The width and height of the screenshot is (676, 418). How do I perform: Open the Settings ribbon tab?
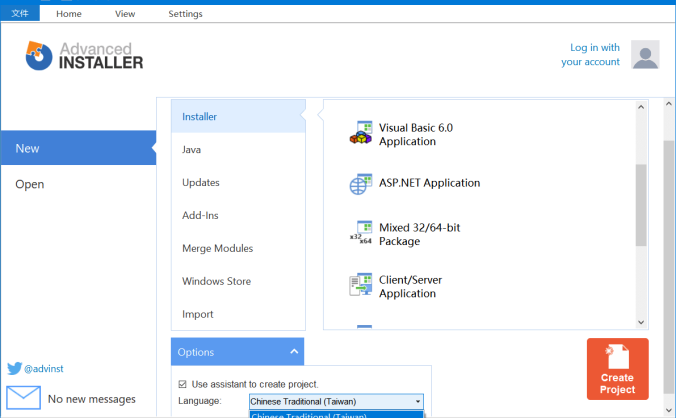click(185, 14)
